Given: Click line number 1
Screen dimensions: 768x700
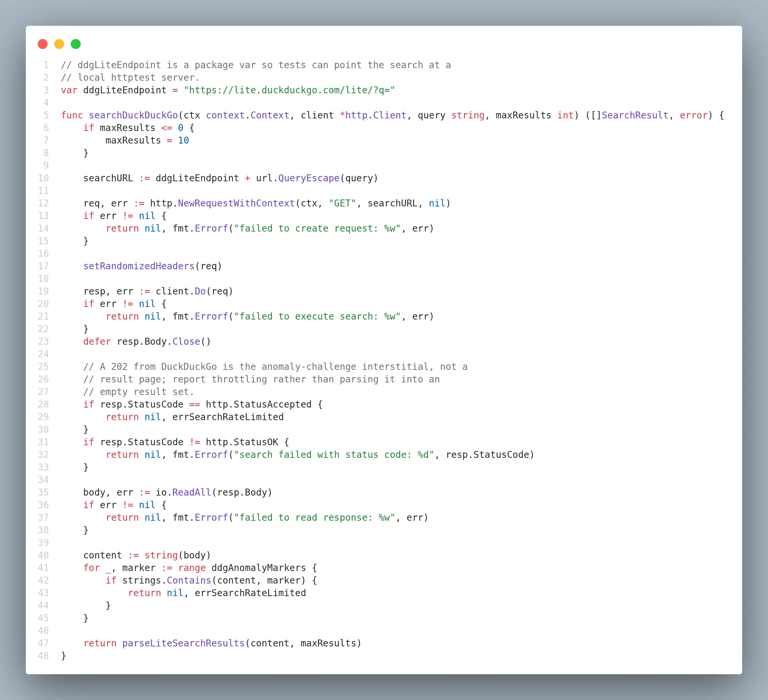Looking at the screenshot, I should click(x=46, y=65).
